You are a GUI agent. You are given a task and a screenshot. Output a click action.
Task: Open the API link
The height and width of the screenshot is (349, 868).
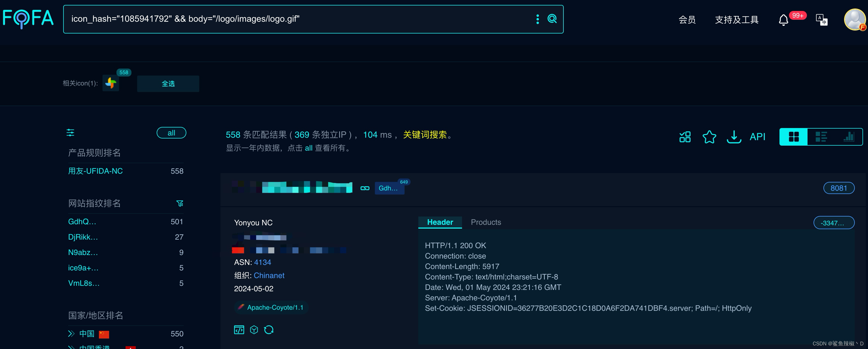pos(757,137)
